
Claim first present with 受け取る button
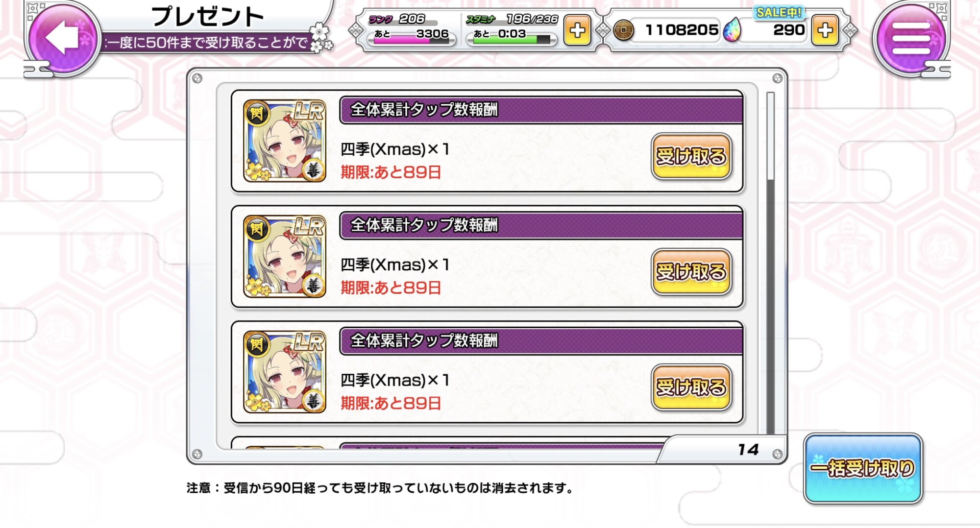(691, 156)
